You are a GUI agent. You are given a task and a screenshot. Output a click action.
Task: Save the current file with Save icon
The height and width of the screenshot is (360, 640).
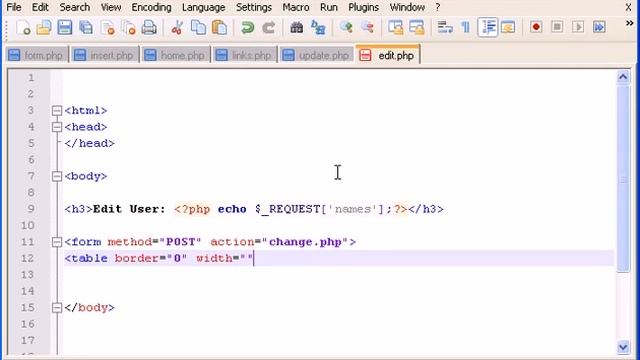tap(64, 28)
